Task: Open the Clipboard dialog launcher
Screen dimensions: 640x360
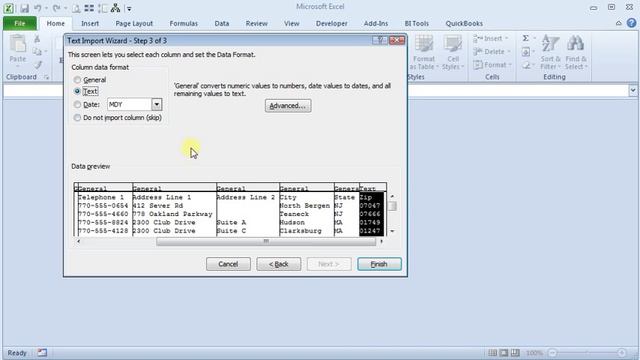Action: 47,77
